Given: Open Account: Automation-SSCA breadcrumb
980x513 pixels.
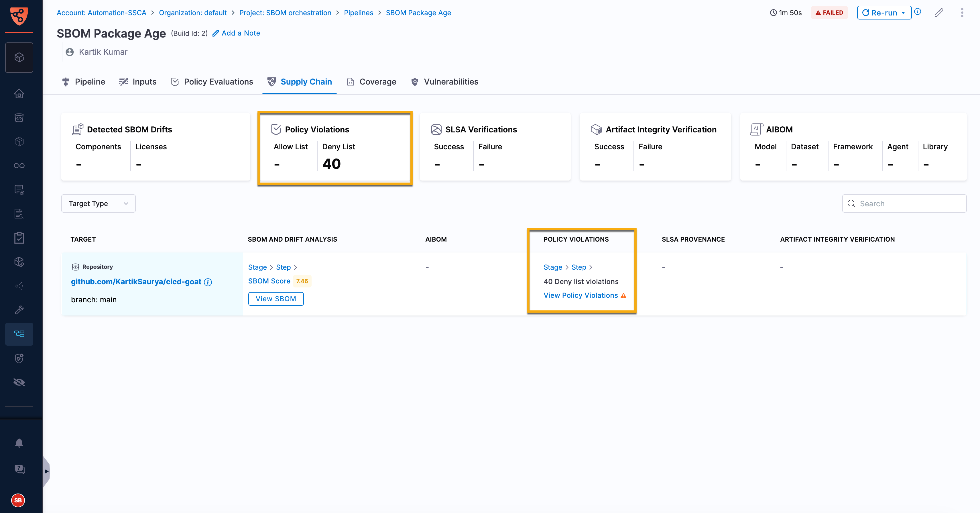Looking at the screenshot, I should (101, 13).
